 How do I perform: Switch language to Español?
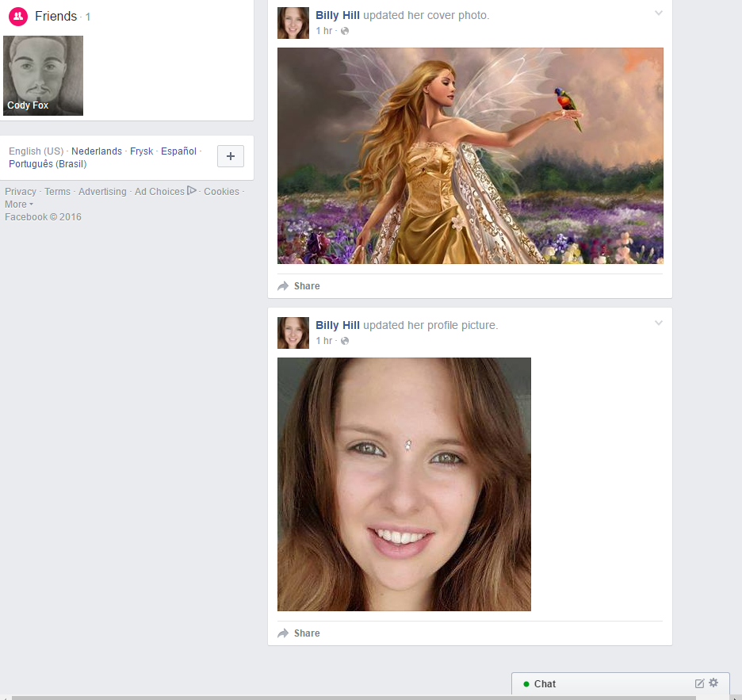(178, 151)
